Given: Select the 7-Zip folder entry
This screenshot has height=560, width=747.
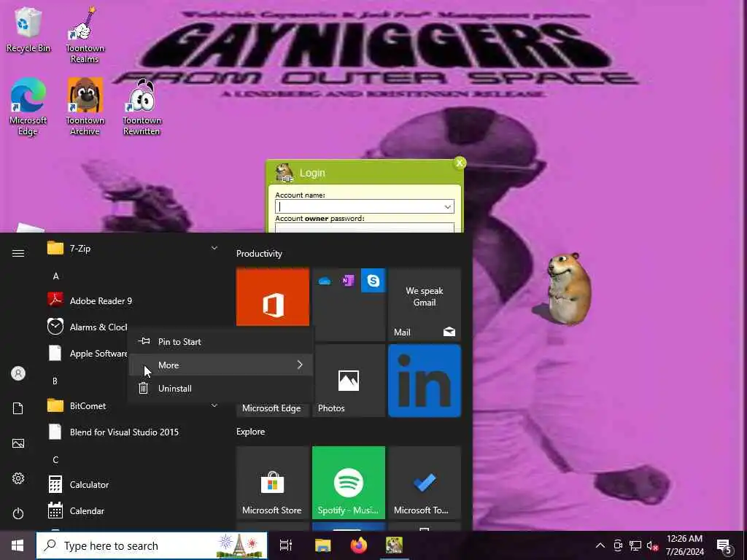Looking at the screenshot, I should [x=133, y=248].
